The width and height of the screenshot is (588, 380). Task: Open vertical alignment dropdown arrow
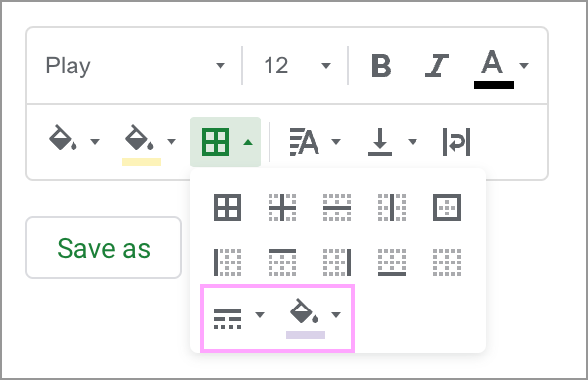pos(413,142)
